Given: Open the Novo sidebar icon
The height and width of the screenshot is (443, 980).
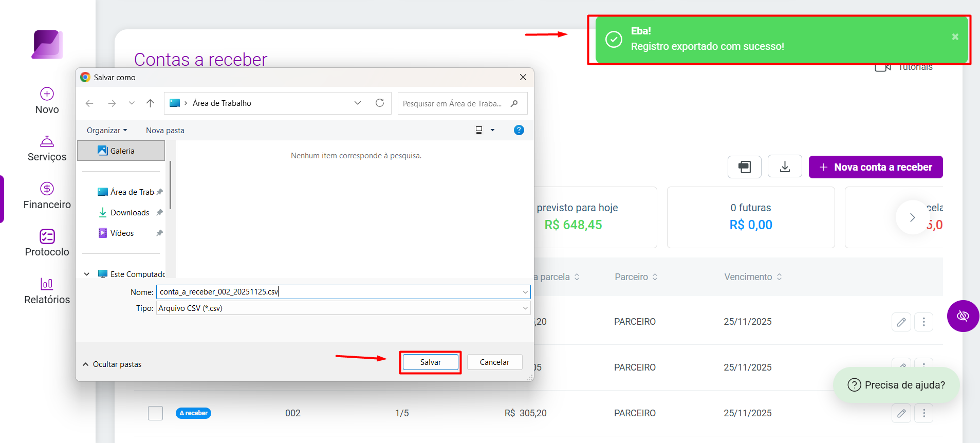Looking at the screenshot, I should click(47, 94).
